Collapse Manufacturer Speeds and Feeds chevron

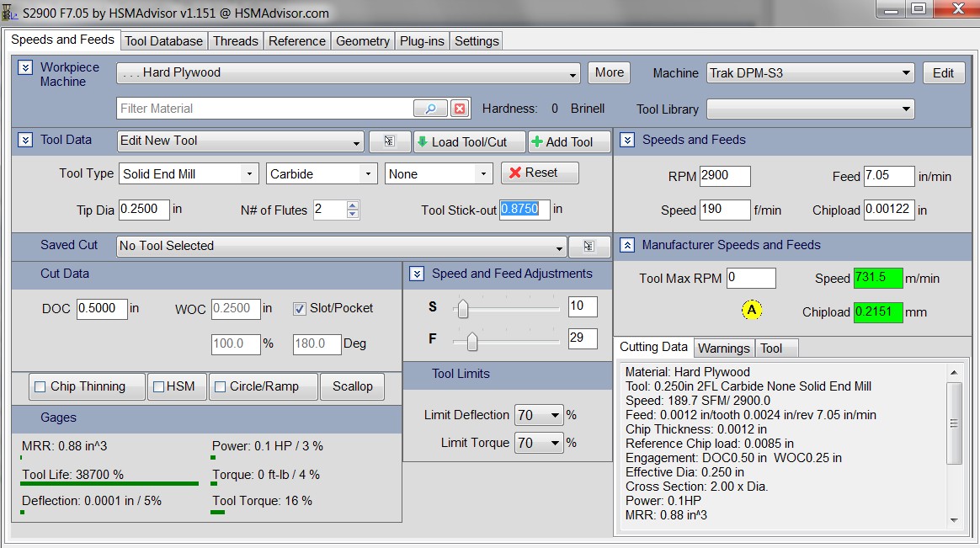coord(627,245)
